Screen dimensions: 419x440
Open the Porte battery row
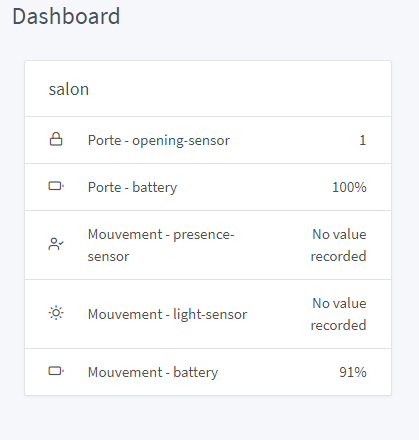208,187
